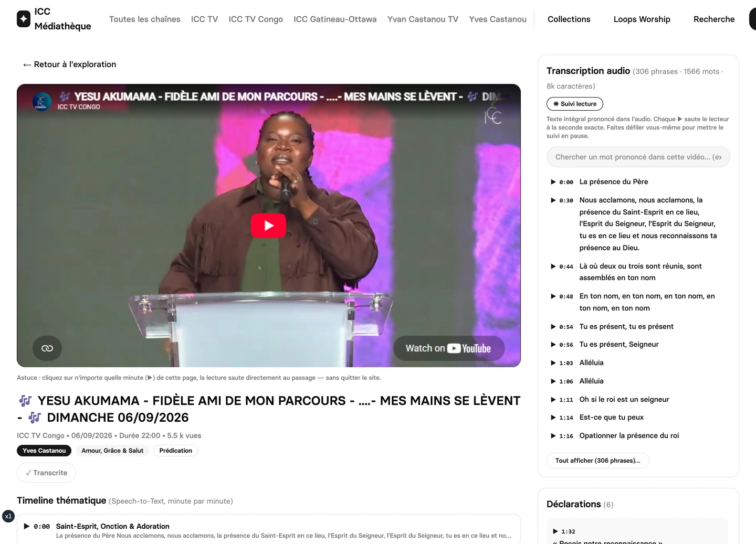Viewport: 756px width, 544px height.
Task: Toggle the Transcrite status chip
Action: (x=46, y=473)
